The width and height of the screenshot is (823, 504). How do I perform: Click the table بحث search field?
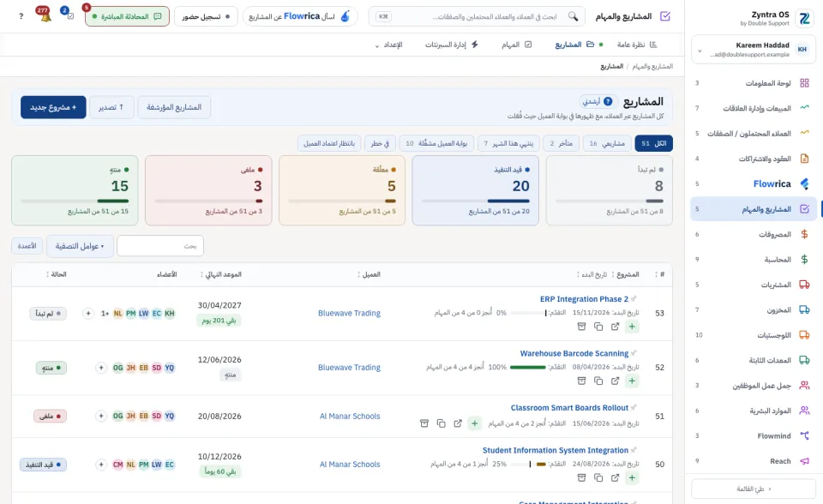click(x=160, y=246)
